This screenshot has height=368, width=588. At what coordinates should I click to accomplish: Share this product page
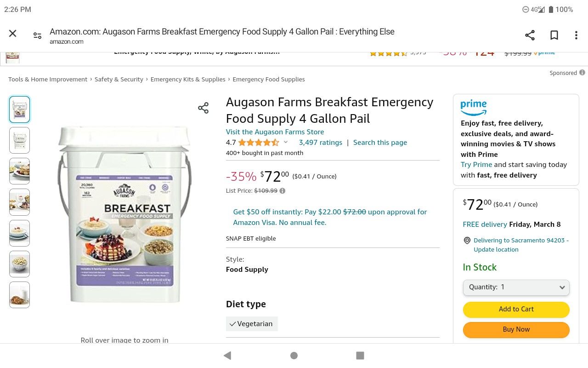coord(530,34)
